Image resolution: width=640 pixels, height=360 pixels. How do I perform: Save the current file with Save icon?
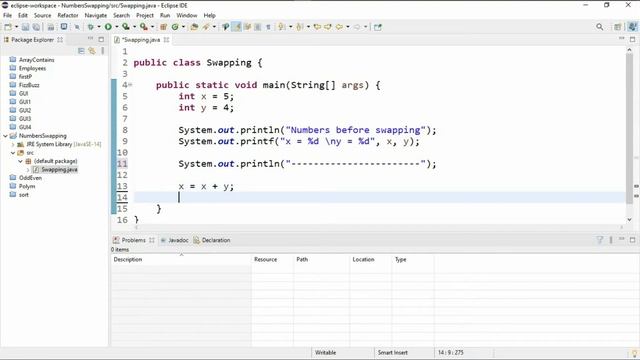click(x=25, y=27)
